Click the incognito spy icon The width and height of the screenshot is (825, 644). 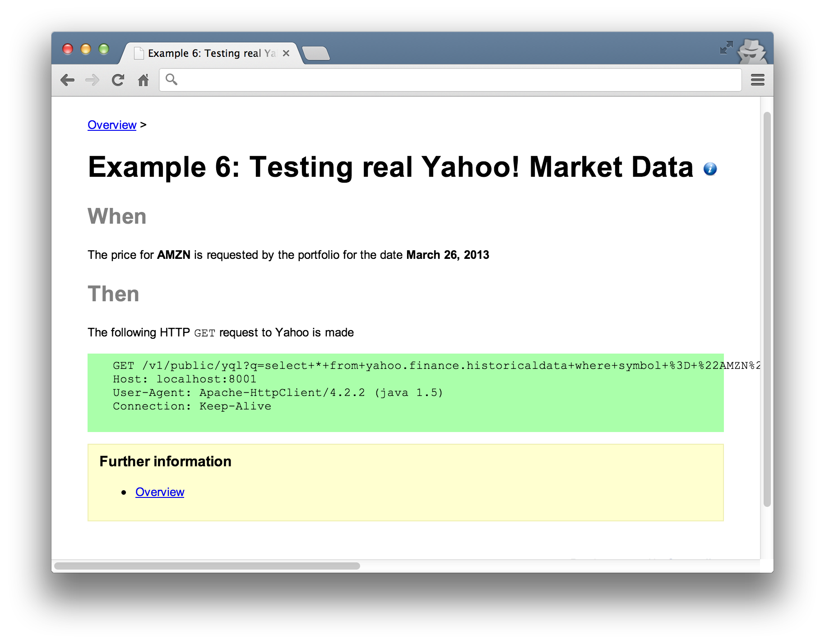click(751, 51)
